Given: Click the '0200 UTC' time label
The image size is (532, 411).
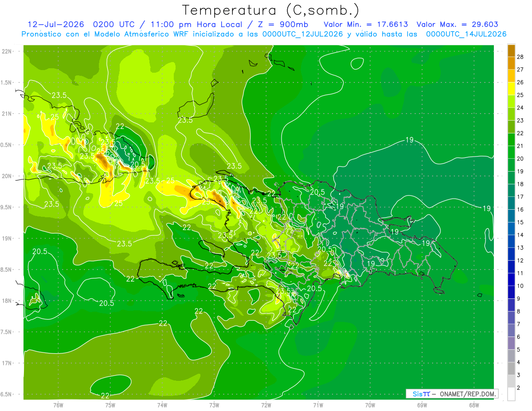Looking at the screenshot, I should [x=115, y=24].
